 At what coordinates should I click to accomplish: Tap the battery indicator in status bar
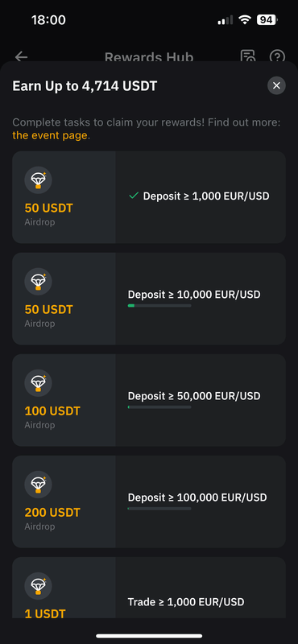tap(267, 19)
